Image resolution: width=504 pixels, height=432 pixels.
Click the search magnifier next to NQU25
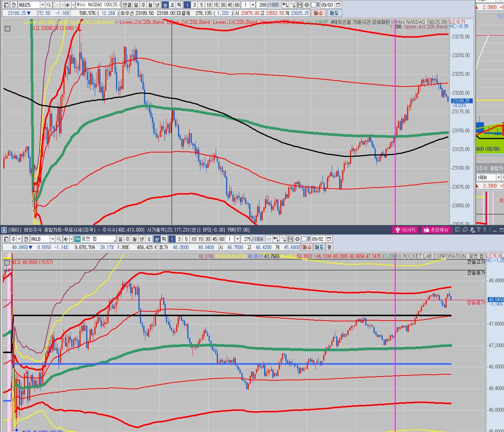tap(49, 5)
